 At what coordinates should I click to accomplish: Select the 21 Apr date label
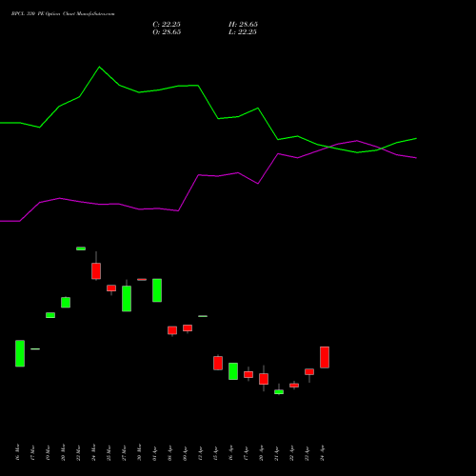276,453
